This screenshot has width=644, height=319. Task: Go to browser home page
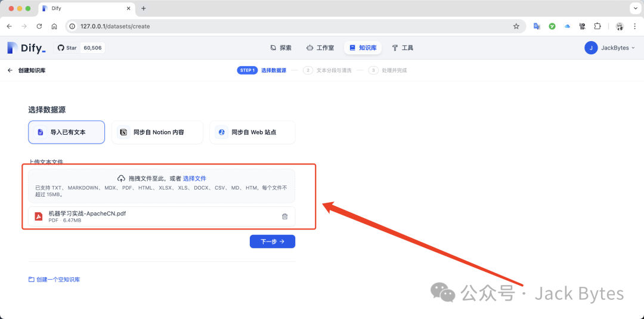(x=54, y=26)
